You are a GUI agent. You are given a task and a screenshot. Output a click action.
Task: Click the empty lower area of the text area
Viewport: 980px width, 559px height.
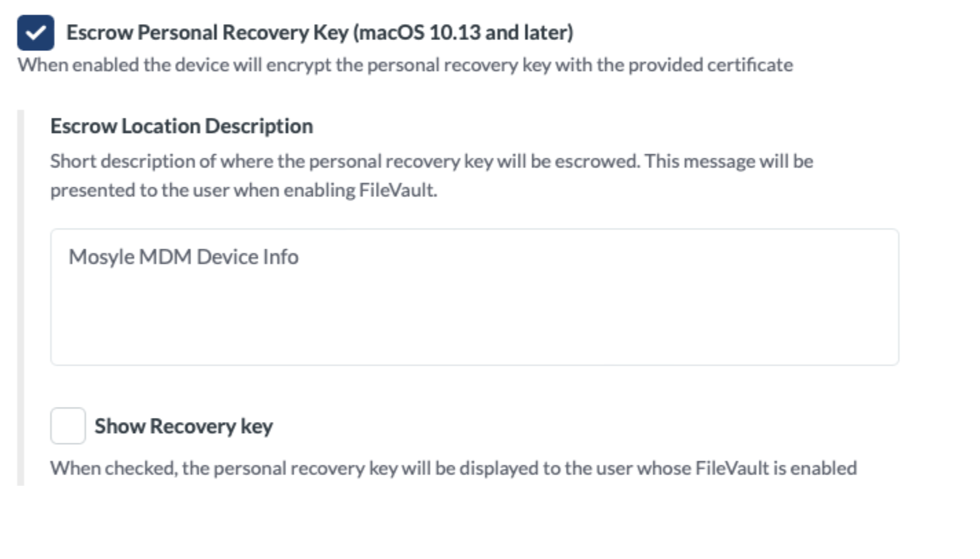pyautogui.click(x=474, y=330)
